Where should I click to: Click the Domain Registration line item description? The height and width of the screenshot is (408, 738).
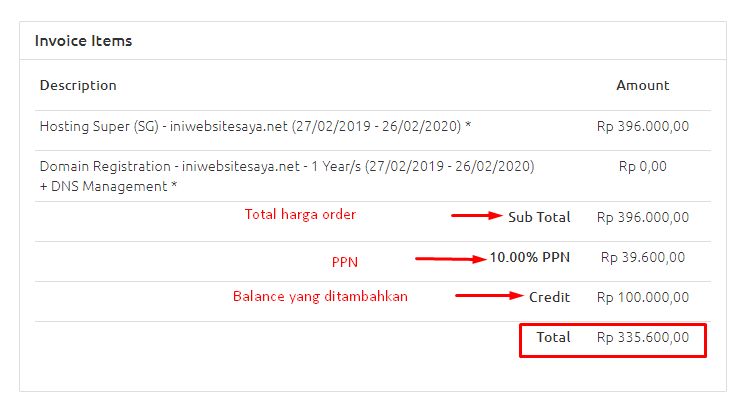point(287,166)
